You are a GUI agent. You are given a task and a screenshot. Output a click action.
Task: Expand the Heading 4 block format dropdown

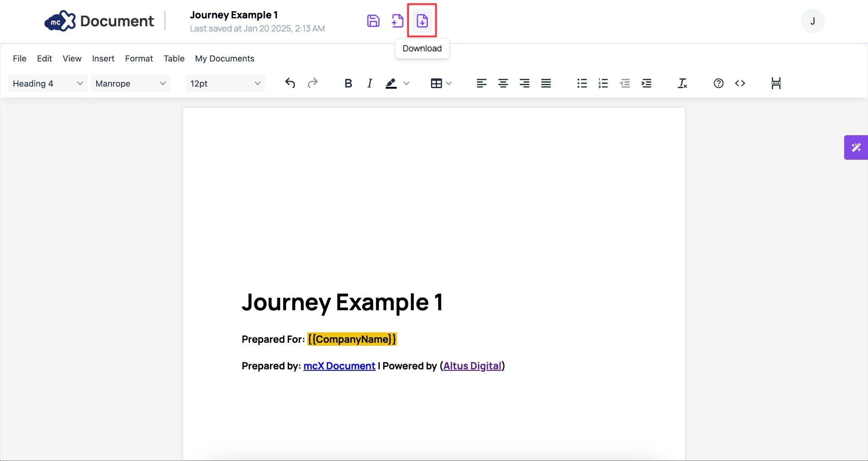coord(48,83)
